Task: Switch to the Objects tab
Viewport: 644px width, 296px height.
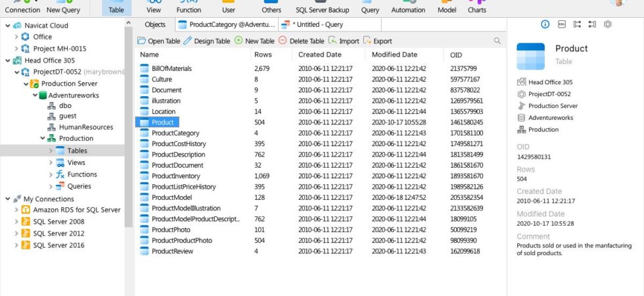Action: click(155, 25)
